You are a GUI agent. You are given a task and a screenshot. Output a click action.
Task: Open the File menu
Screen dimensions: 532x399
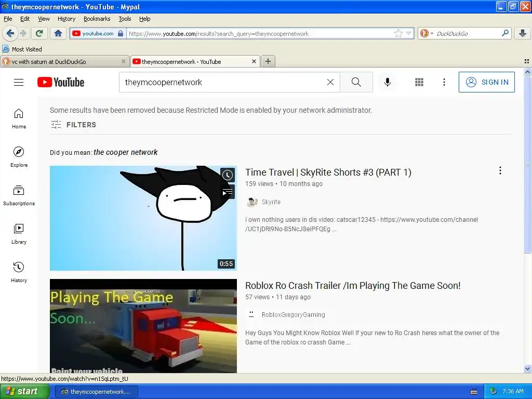pos(8,19)
